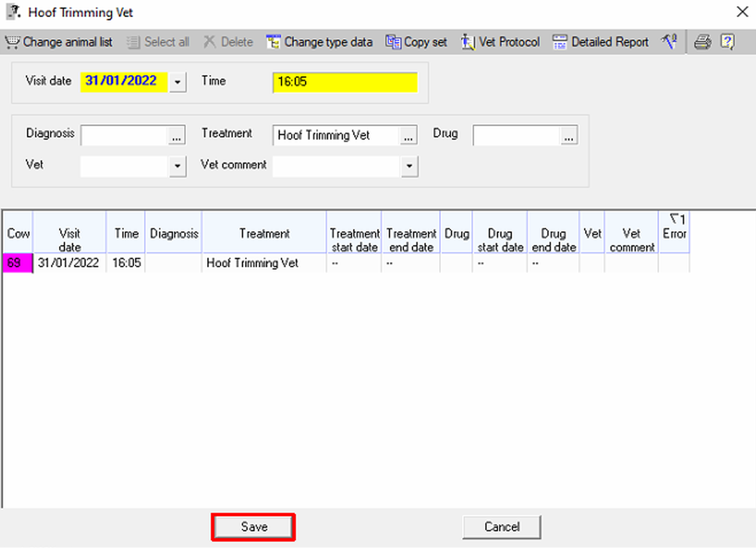Click the Visit date field 31/01/2022
Image resolution: width=756 pixels, height=548 pixels.
click(124, 82)
